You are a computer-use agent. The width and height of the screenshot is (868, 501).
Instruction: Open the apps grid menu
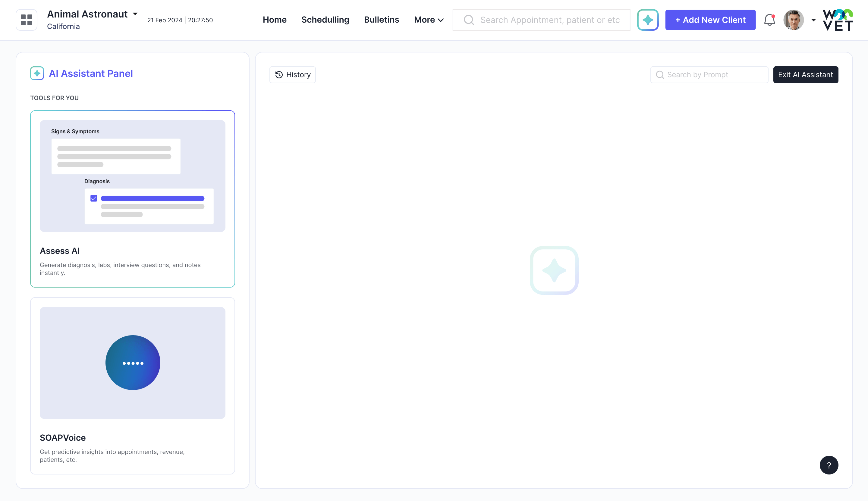pos(26,20)
